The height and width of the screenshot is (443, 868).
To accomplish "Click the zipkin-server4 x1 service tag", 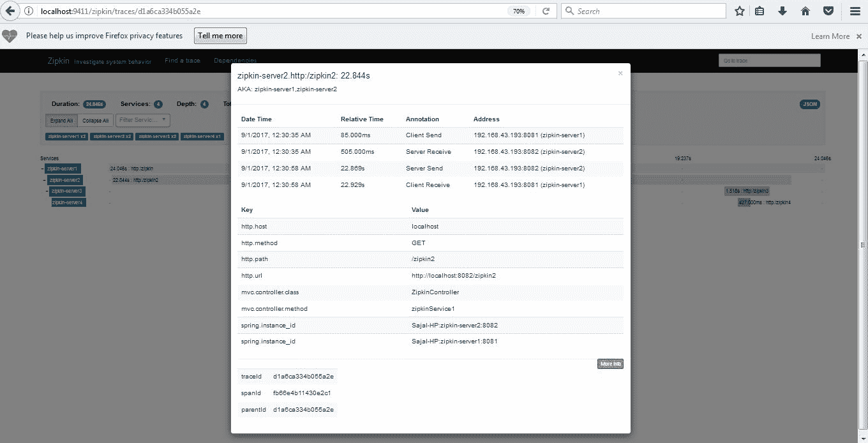I will 202,137.
